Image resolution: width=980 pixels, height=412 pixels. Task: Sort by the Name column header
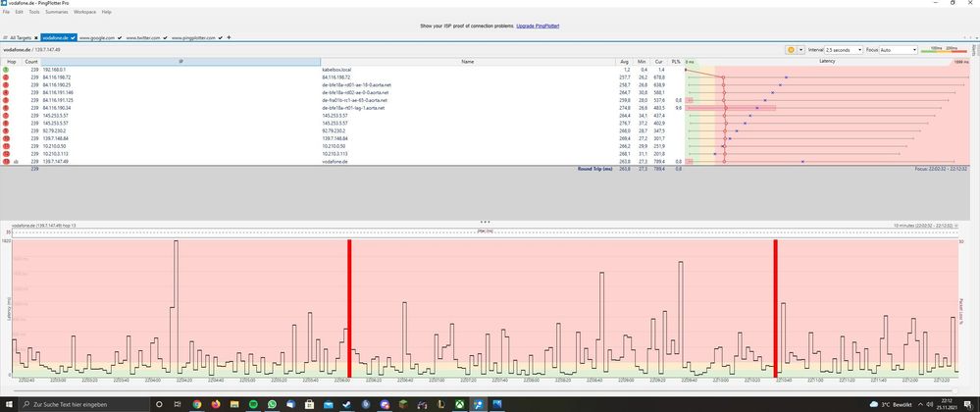[468, 62]
